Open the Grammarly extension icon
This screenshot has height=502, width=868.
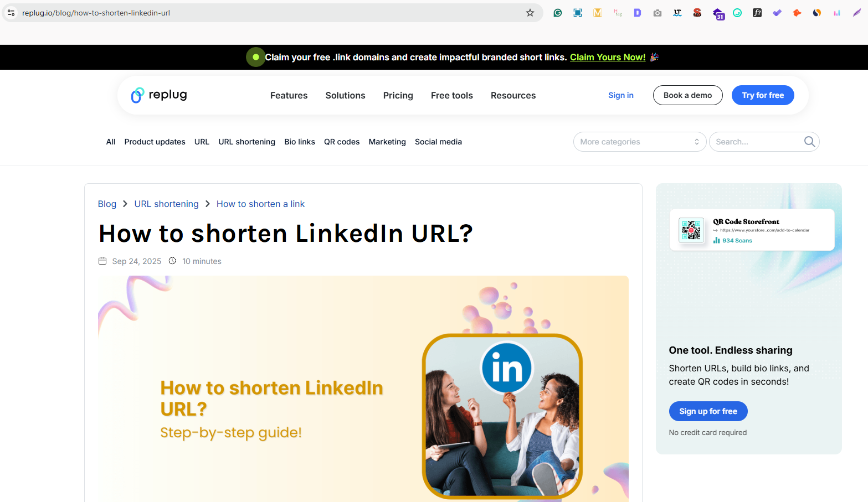pyautogui.click(x=558, y=12)
